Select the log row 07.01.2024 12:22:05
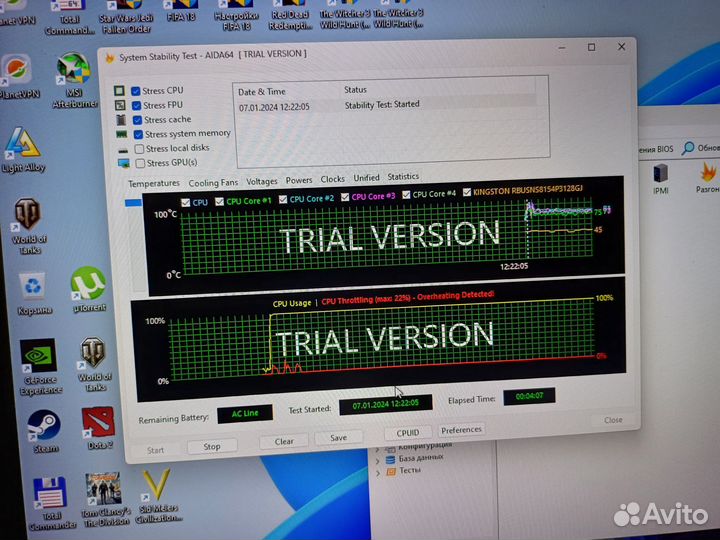Viewport: 720px width, 540px height. pyautogui.click(x=387, y=106)
